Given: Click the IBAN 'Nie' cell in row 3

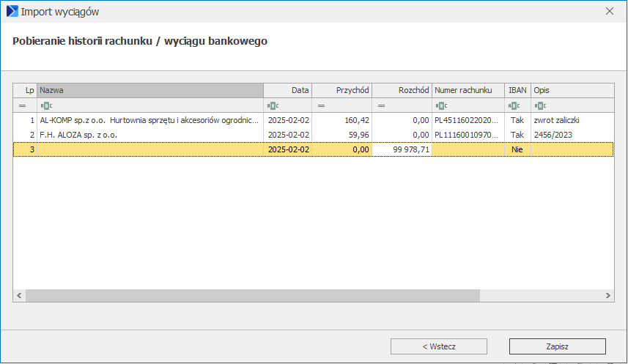Looking at the screenshot, I should pos(517,149).
